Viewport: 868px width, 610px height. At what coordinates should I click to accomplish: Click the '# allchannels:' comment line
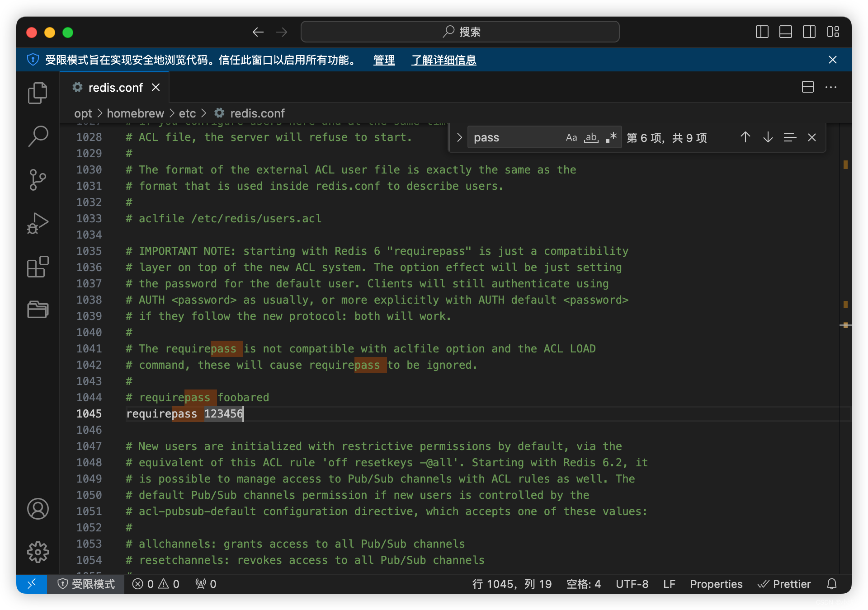[295, 544]
